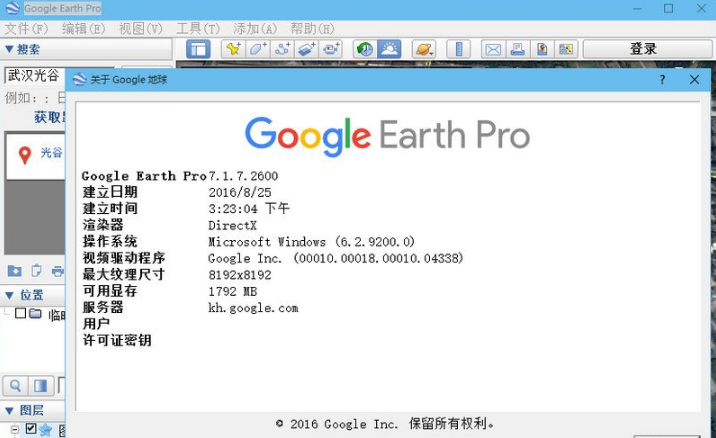Open the 视图(V) menu
This screenshot has height=438, width=716.
click(141, 29)
